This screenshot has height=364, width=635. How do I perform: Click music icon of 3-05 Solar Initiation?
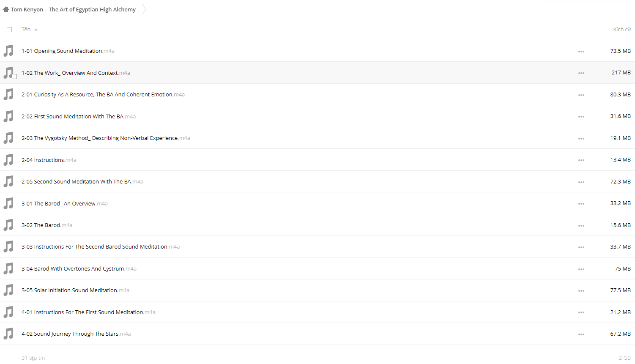click(8, 290)
